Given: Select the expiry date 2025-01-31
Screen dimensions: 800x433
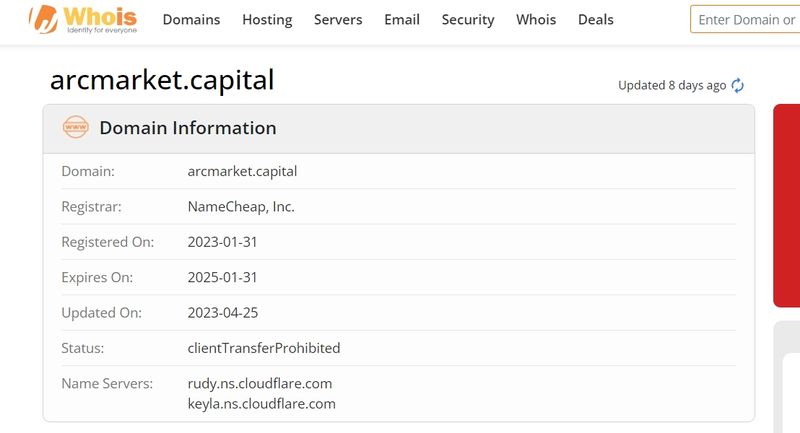Looking at the screenshot, I should coord(222,277).
